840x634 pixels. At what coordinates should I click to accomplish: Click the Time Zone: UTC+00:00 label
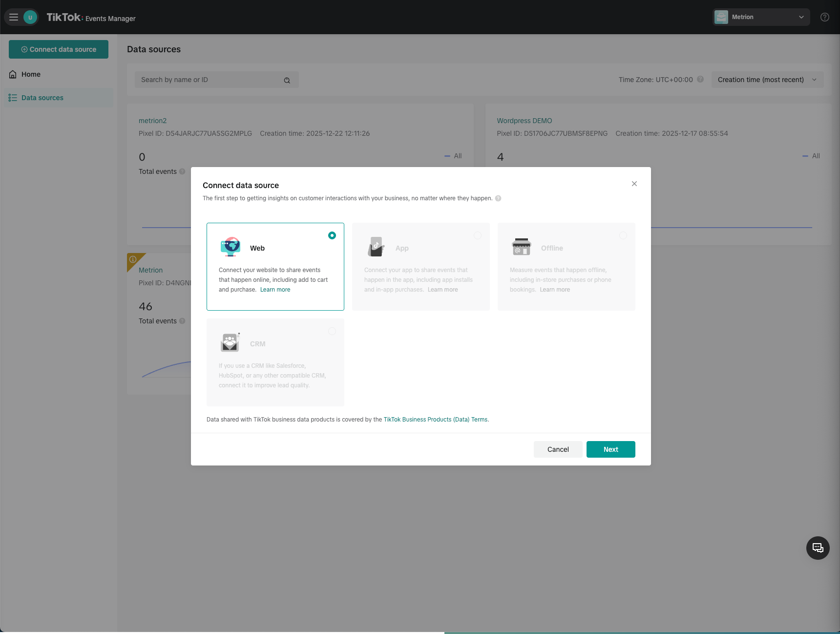point(656,80)
